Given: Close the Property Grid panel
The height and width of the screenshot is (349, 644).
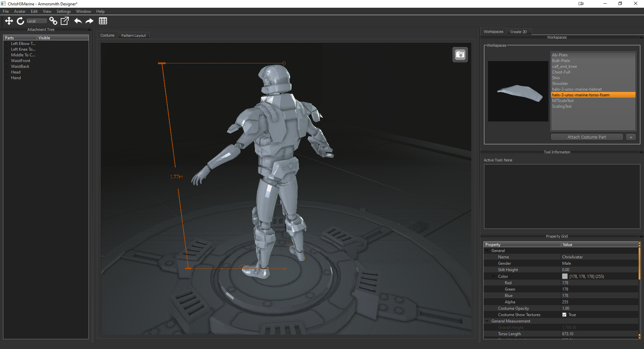Looking at the screenshot, I should click(641, 237).
